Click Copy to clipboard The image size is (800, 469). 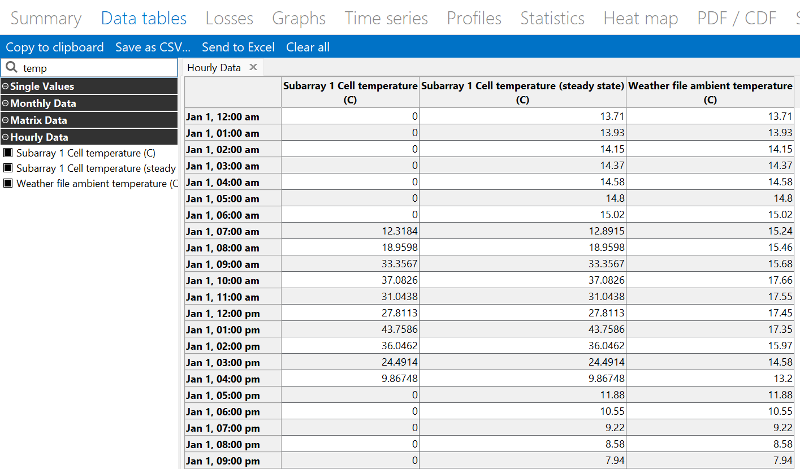(x=55, y=47)
